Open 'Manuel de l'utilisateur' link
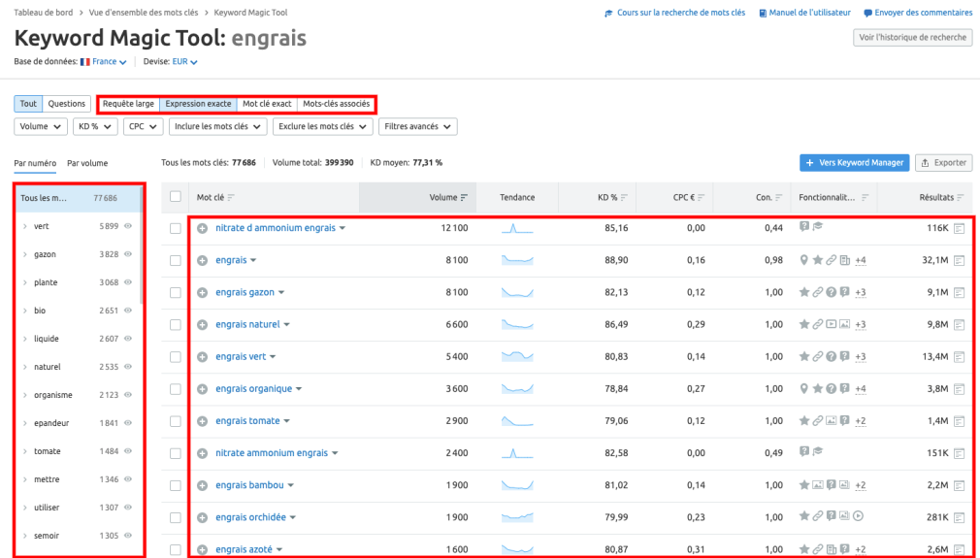Screen dimensions: 980x558 click(x=805, y=13)
